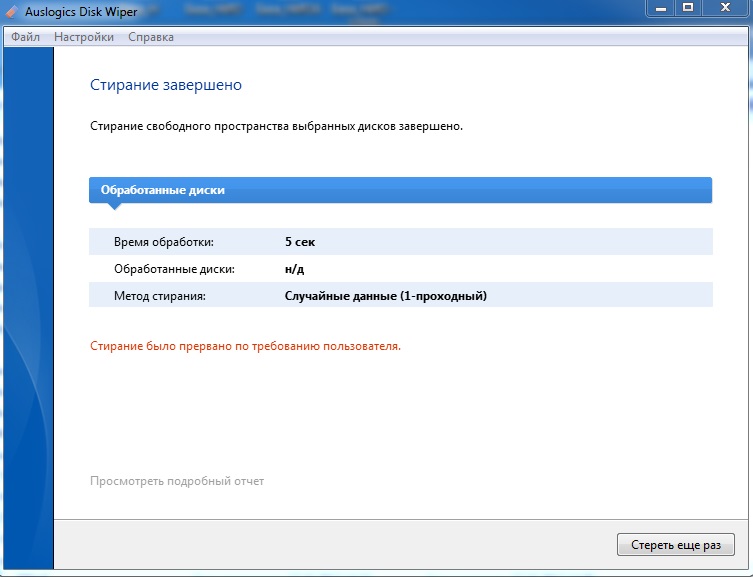Viewport: 753px width, 577px height.
Task: Click the Auslogics Disk Wiper window title text
Action: click(x=81, y=12)
